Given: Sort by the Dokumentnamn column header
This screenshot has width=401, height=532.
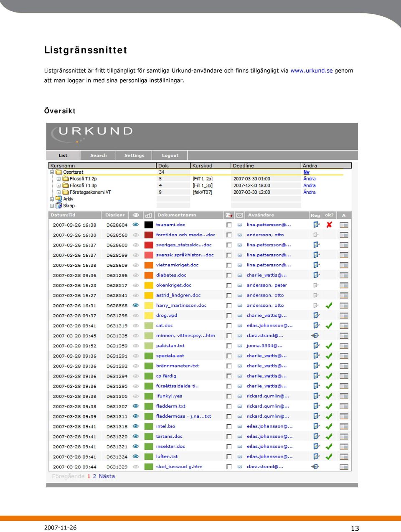Looking at the screenshot, I should pos(177,215).
